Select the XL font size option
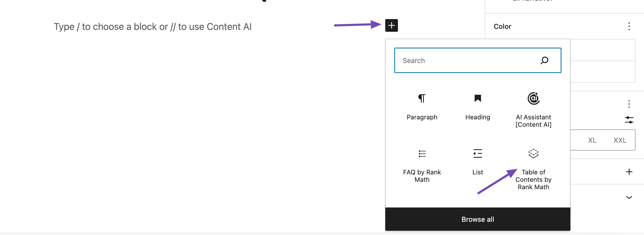The width and height of the screenshot is (644, 235). [592, 140]
